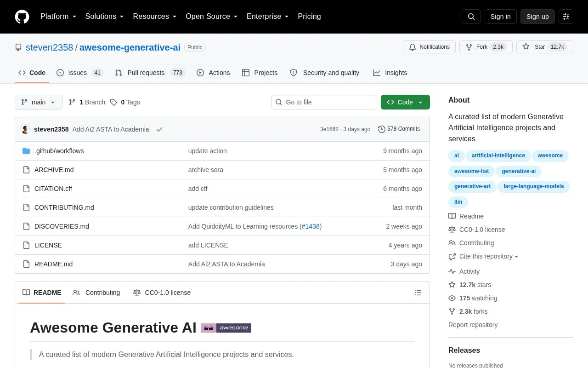Open the DISCOVERIES.md file

(62, 226)
